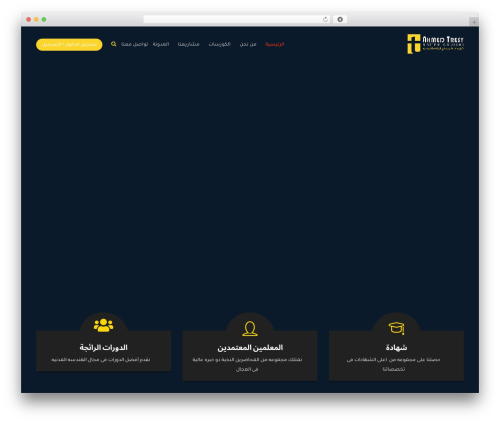The image size is (500, 423).
Task: Click the group of people icon above الدورات الرائجة
Action: pos(103,326)
